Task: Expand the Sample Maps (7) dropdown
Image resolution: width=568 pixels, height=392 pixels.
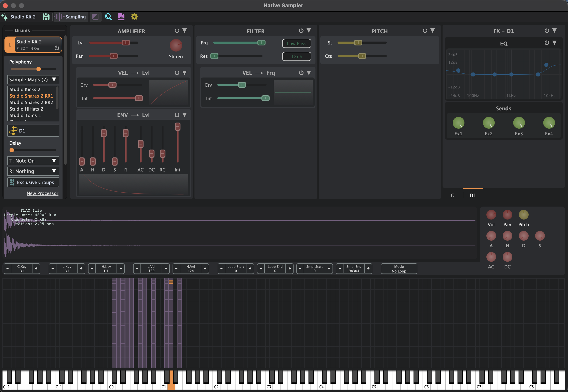Action: click(33, 80)
